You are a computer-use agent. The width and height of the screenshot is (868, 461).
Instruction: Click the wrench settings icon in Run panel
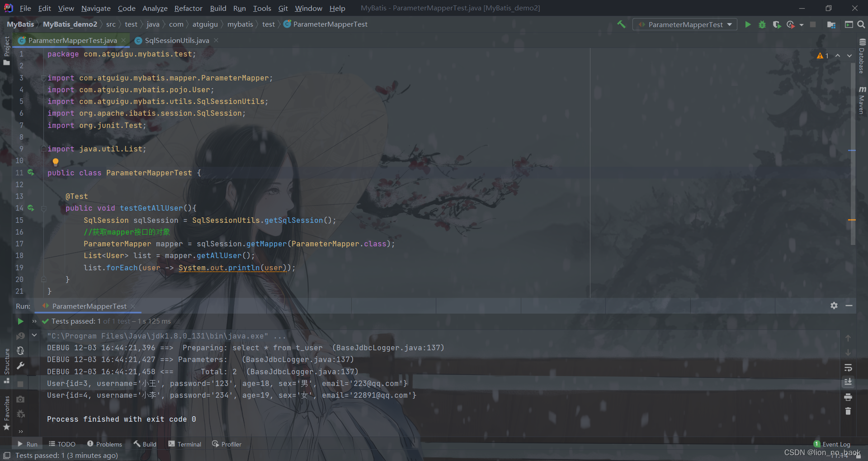pos(20,366)
